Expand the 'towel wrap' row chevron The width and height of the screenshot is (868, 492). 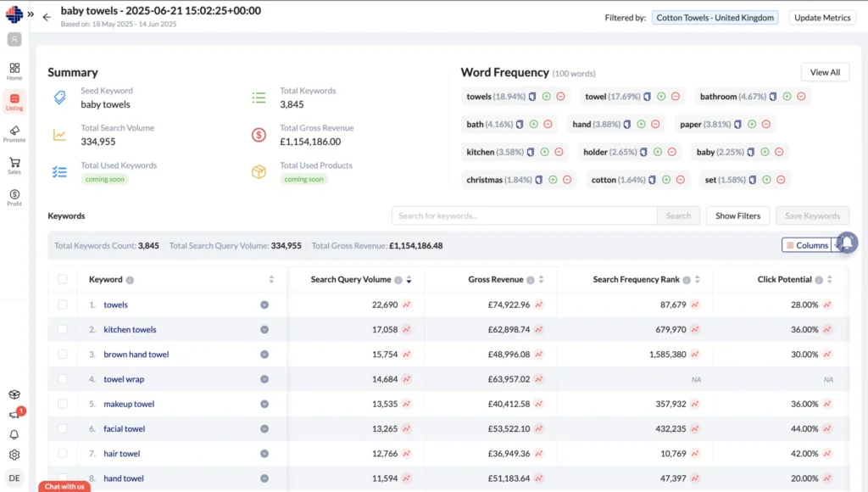[264, 379]
